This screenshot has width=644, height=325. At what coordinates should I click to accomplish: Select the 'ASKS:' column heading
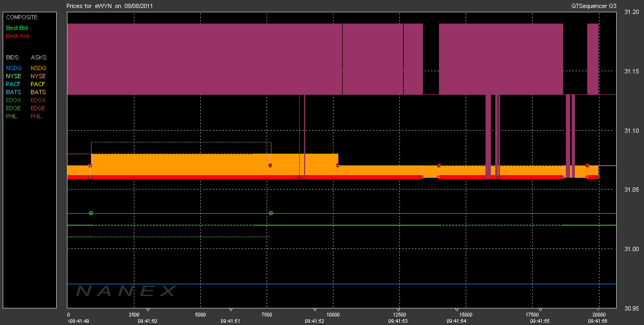(39, 57)
